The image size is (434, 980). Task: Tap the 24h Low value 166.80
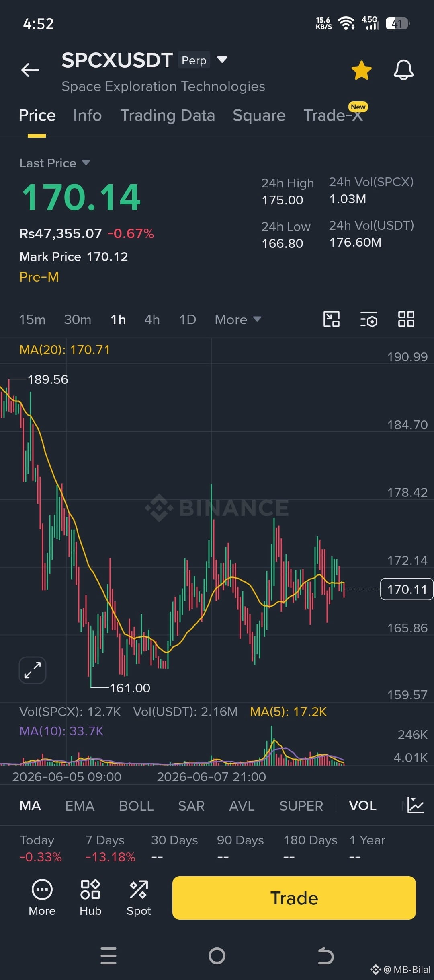283,243
